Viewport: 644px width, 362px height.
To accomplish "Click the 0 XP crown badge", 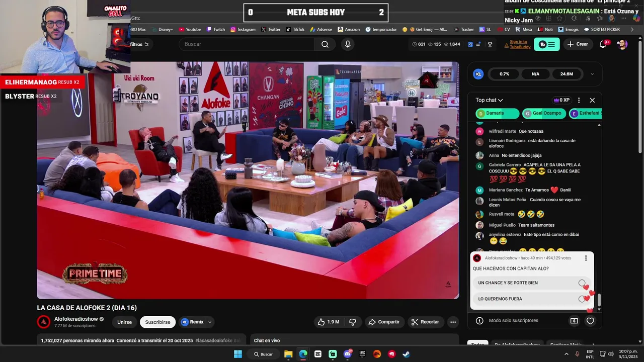I will 561,100.
